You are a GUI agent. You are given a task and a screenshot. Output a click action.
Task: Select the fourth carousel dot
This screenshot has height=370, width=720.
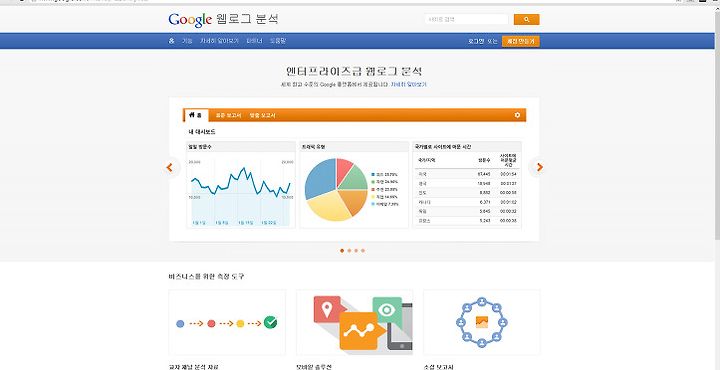[363, 251]
